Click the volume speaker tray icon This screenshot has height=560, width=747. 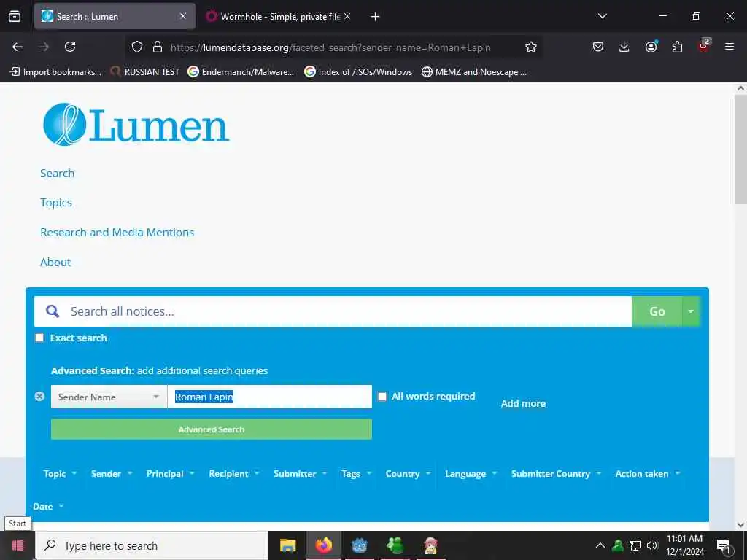pyautogui.click(x=651, y=545)
